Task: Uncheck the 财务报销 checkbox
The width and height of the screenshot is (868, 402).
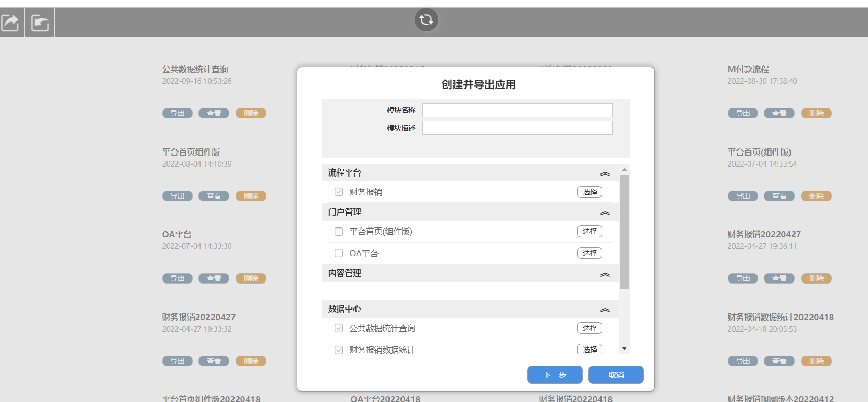Action: click(x=339, y=192)
